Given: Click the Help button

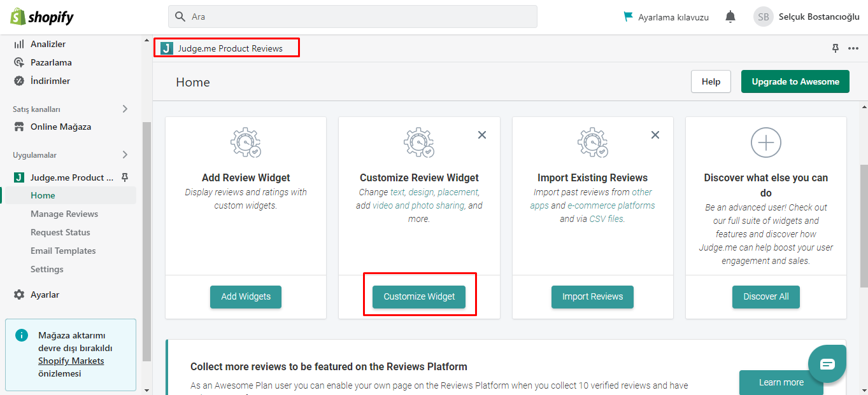Looking at the screenshot, I should [x=711, y=81].
